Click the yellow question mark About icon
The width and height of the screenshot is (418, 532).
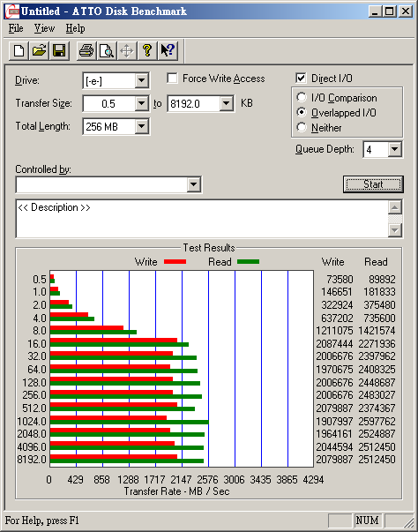(147, 51)
